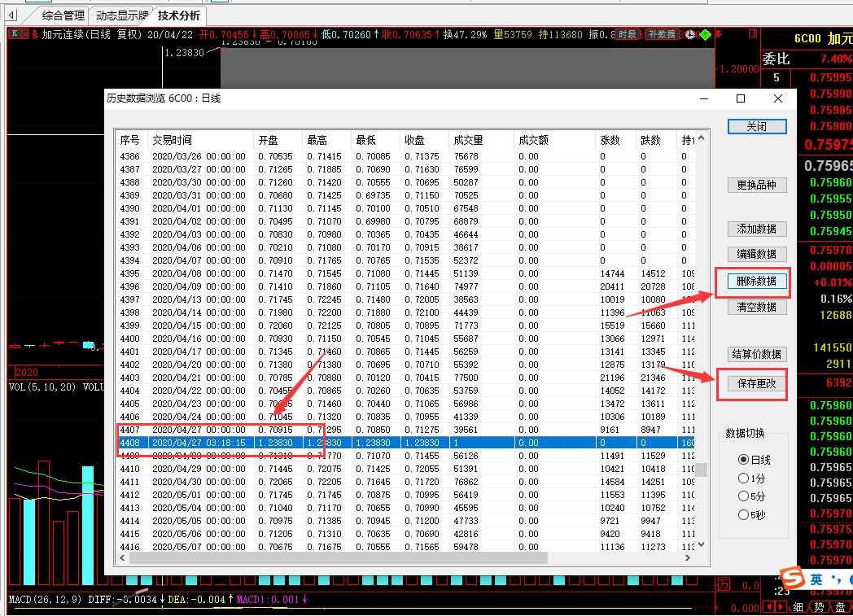The height and width of the screenshot is (616, 853).
Task: Select row 4386 dated 2020/03/26
Action: click(x=406, y=156)
